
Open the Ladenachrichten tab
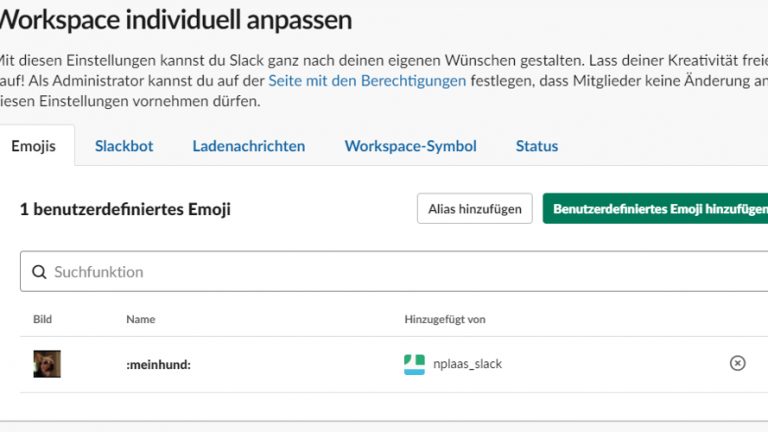(x=249, y=146)
